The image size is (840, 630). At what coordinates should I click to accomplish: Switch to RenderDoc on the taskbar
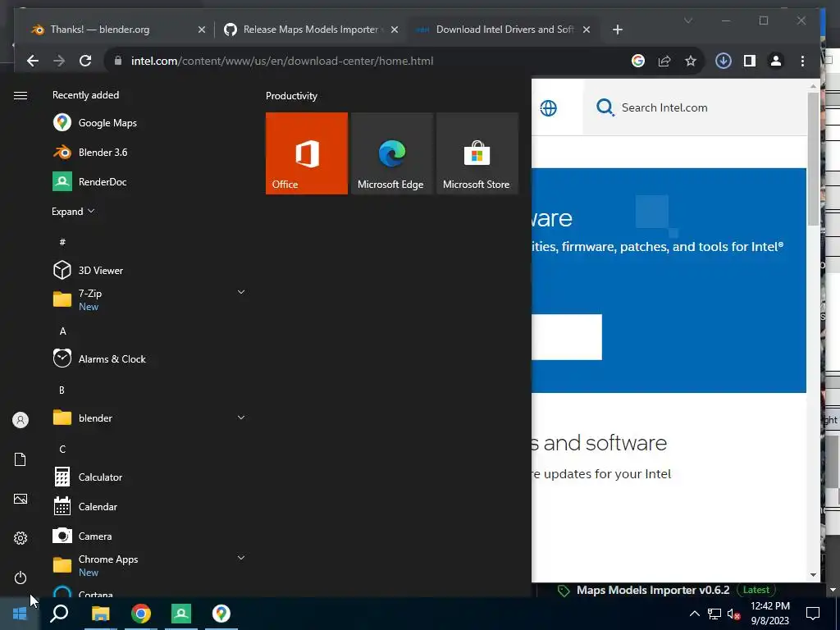click(x=181, y=614)
